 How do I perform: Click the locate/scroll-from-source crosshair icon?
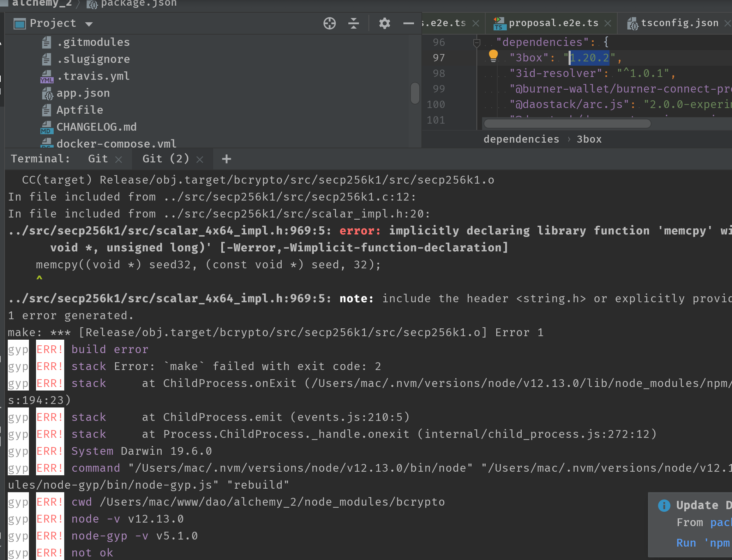click(x=329, y=24)
